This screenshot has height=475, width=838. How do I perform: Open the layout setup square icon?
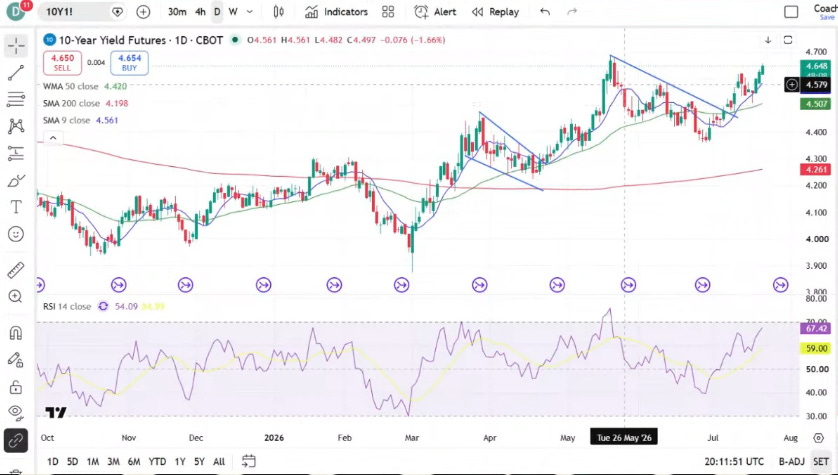(x=791, y=12)
